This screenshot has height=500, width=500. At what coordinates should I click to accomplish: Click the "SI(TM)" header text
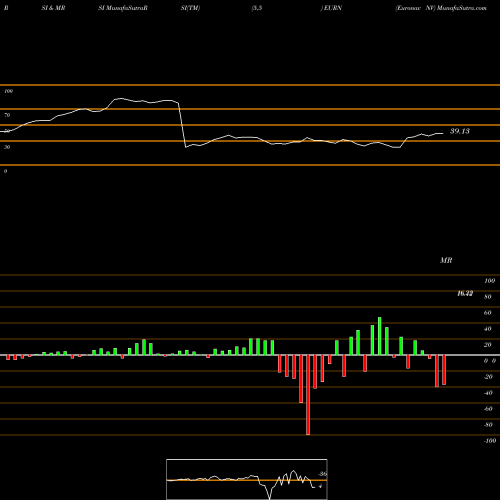(190, 8)
